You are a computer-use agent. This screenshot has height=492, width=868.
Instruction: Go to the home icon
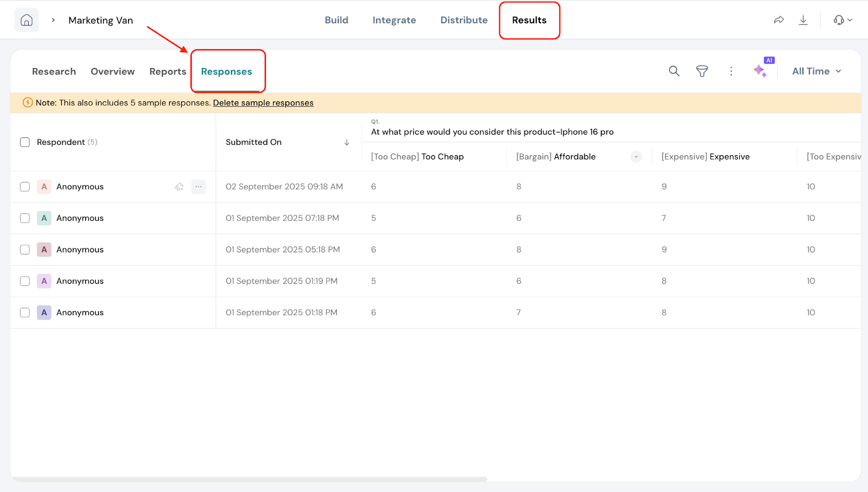[27, 20]
